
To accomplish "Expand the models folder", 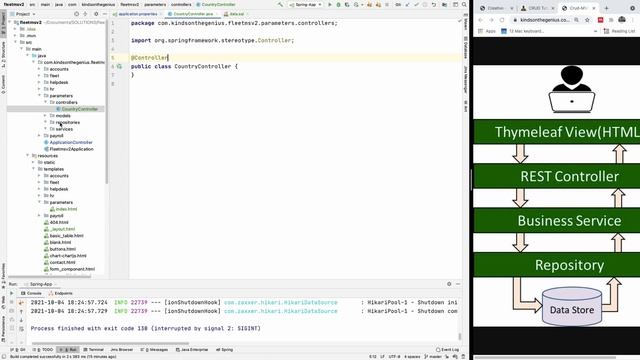I will (x=46, y=116).
